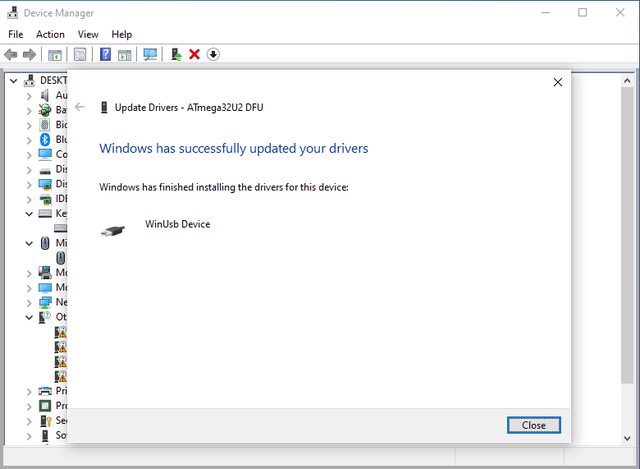Click the Show/Hide action pane toolbar icon
This screenshot has width=640, height=469.
point(124,55)
